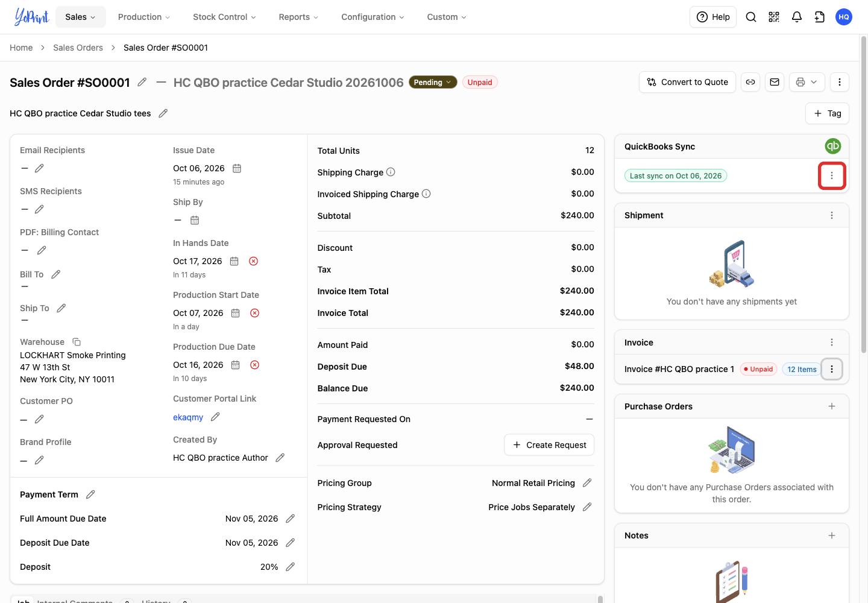Click the print order icon
Screen dimensions: 868x603
click(x=800, y=82)
